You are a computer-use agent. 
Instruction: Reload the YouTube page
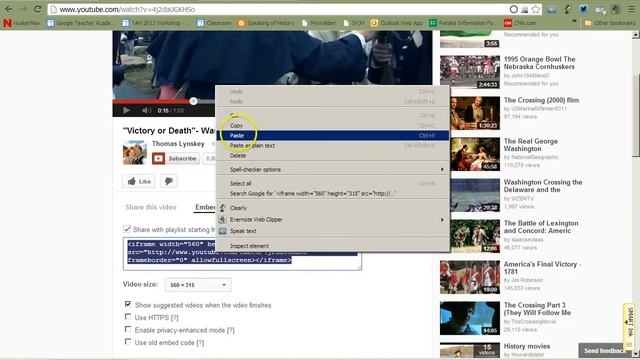(x=38, y=9)
